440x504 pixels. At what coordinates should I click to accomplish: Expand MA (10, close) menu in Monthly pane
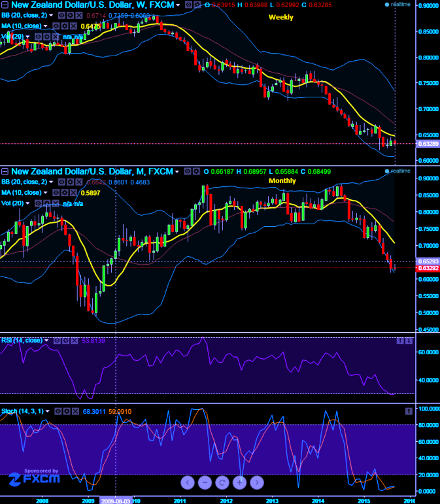tap(45, 193)
